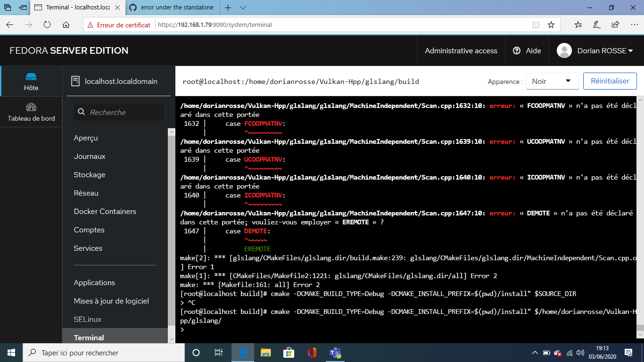Open the Apparence Noir dropdown
644x362 pixels.
tap(552, 81)
